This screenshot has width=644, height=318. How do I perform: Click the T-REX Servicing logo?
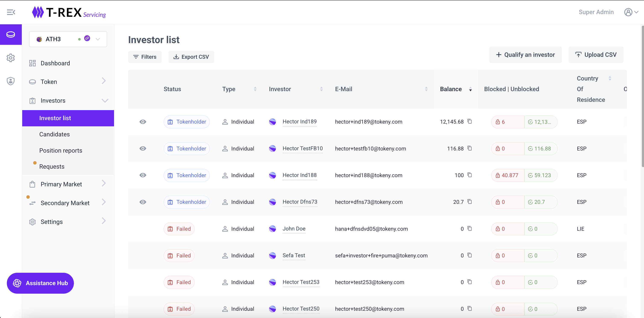tap(69, 13)
